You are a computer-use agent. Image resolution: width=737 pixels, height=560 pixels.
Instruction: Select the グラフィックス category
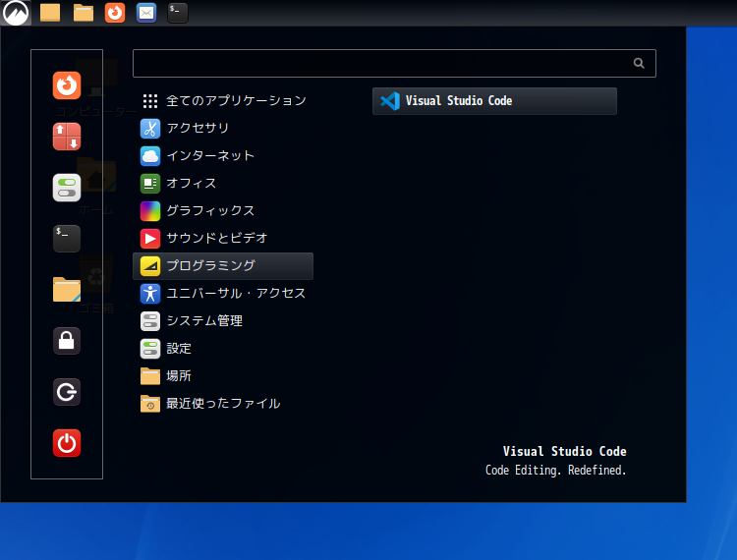[x=223, y=211]
